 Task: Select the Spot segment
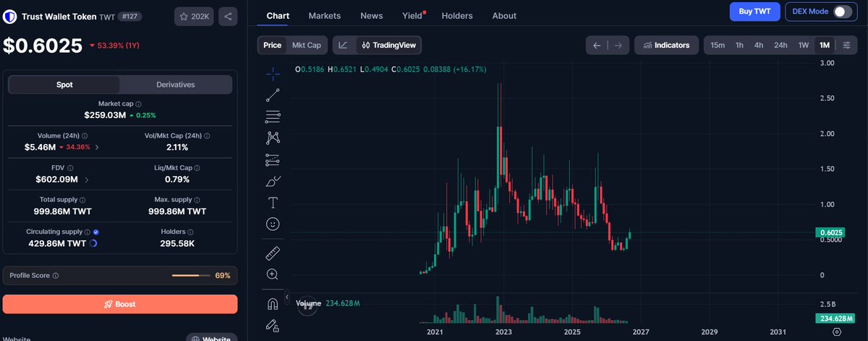pyautogui.click(x=64, y=85)
